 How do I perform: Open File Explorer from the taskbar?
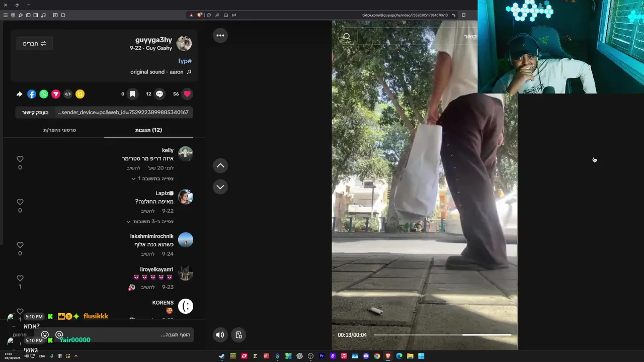410,356
